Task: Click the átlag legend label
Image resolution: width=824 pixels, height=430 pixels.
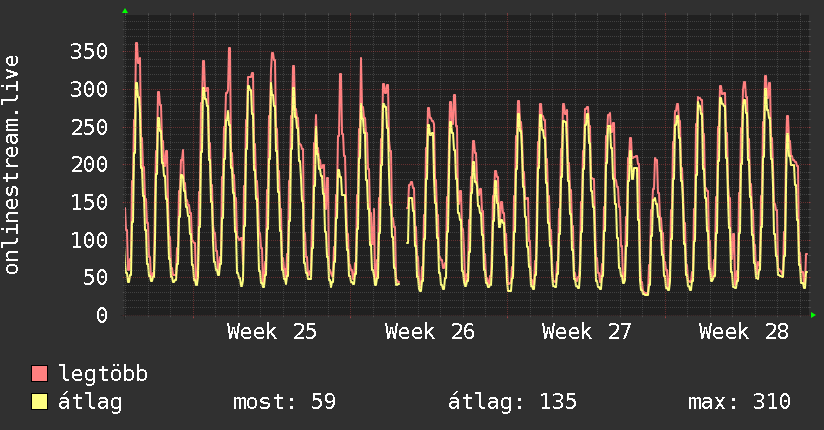Action: (x=90, y=402)
